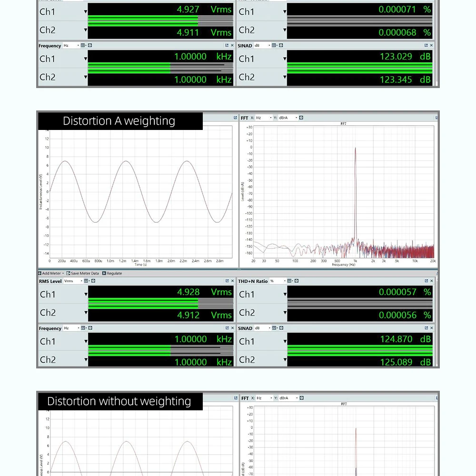Close the THD+N Ratio meter reading 0.000057 %

432,281
